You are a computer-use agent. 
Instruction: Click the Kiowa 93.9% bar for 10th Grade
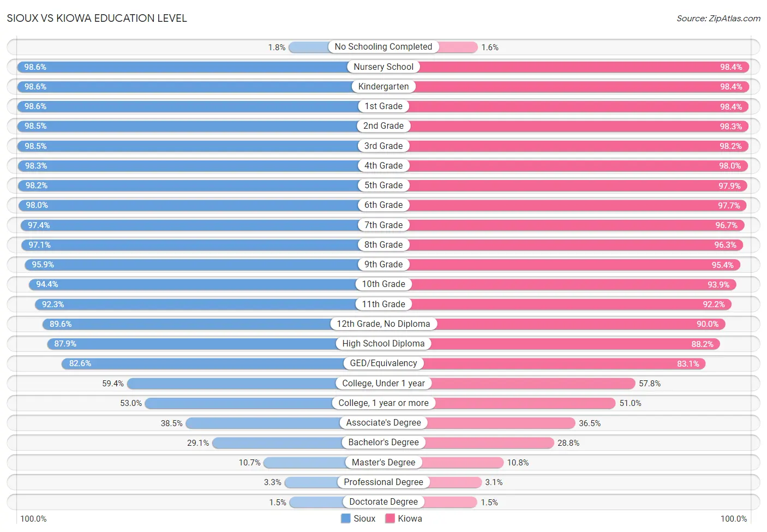[x=560, y=284]
